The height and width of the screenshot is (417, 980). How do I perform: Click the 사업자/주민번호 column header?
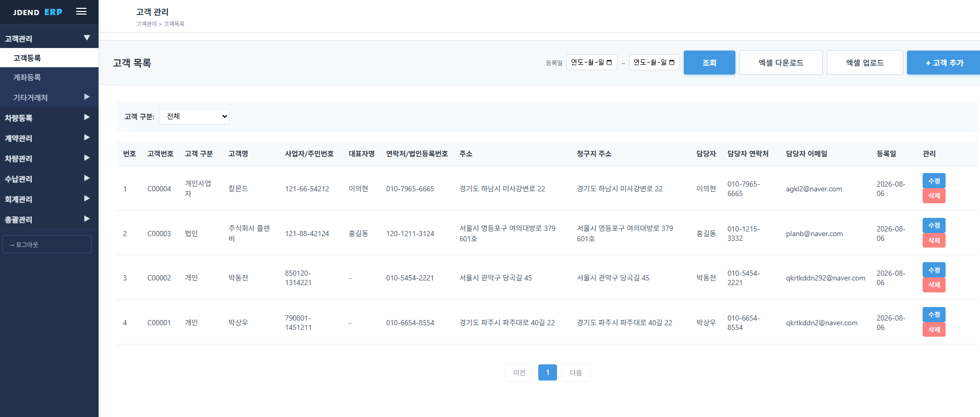tap(309, 154)
